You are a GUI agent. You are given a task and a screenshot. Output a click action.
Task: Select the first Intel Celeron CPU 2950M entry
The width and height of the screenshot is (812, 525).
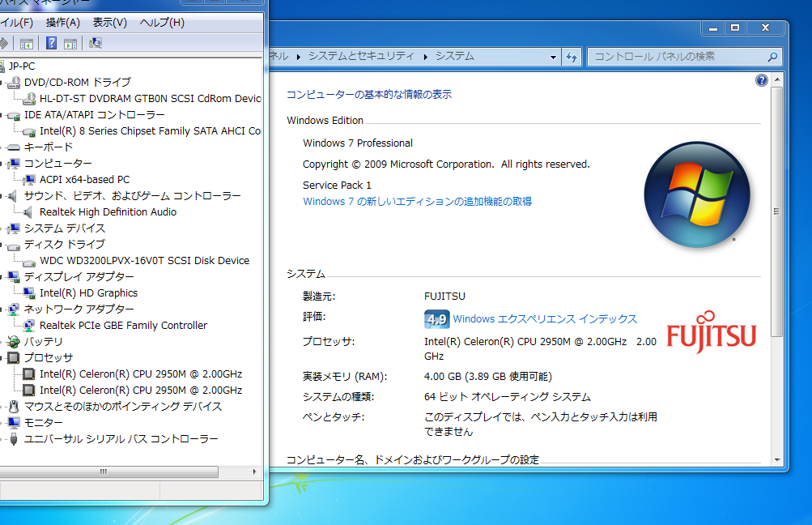141,373
